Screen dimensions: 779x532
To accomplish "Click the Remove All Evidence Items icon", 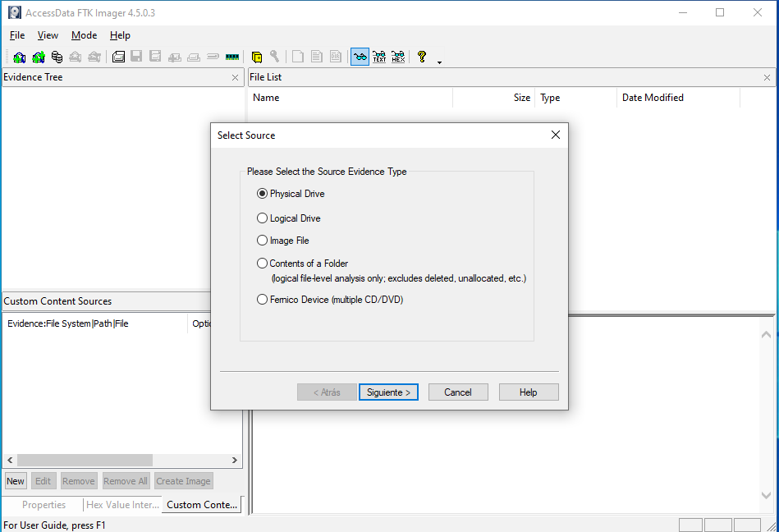I will click(94, 57).
